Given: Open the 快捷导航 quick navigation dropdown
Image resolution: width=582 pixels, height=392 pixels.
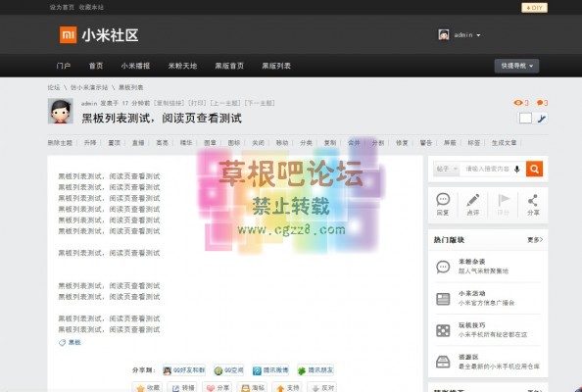Looking at the screenshot, I should (x=516, y=66).
